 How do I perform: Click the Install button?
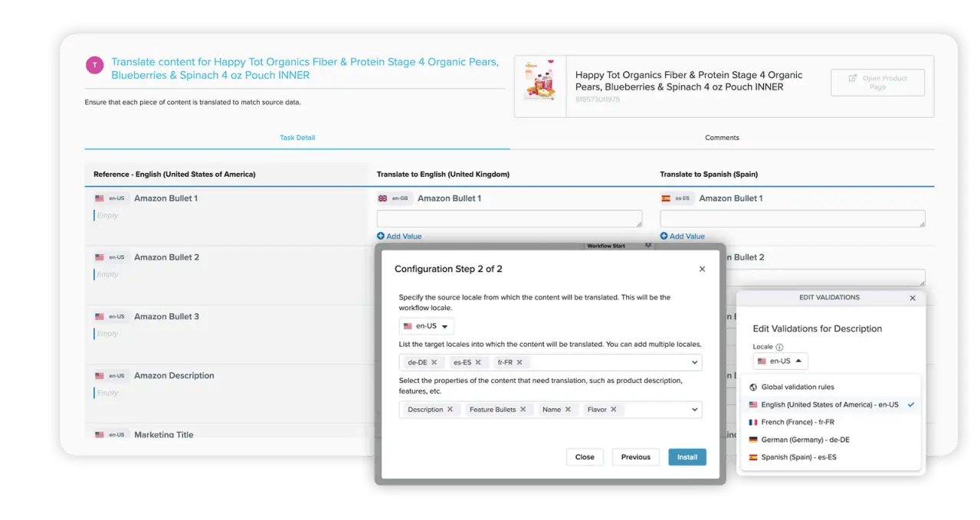[x=687, y=457]
